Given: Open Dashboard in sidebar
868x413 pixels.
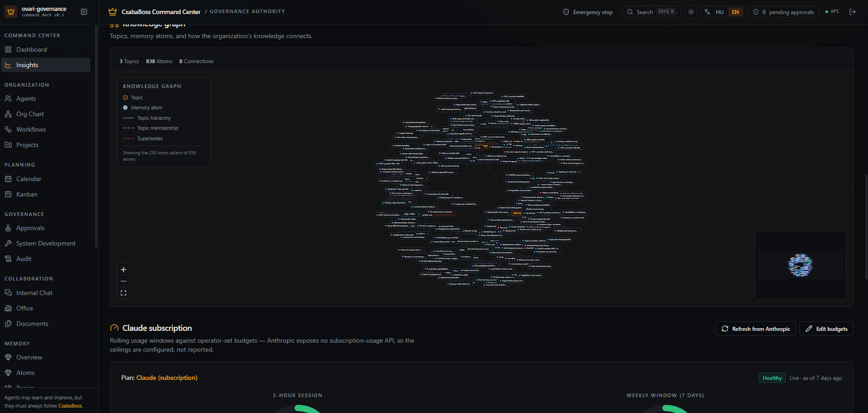Looking at the screenshot, I should [x=45, y=49].
